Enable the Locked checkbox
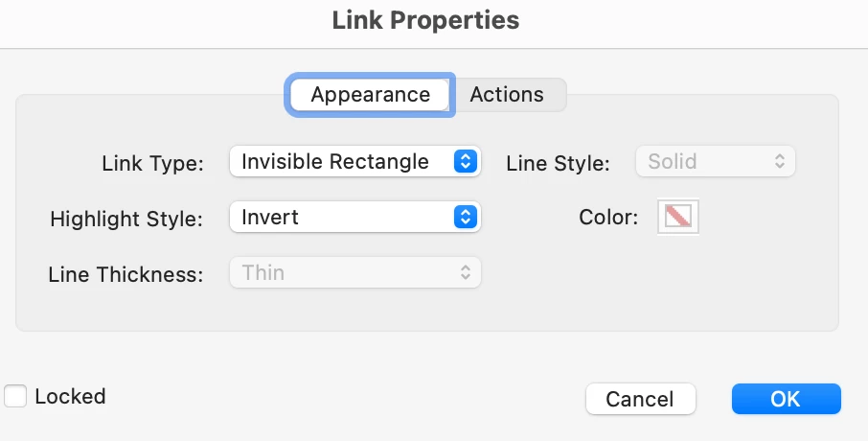The height and width of the screenshot is (441, 868). [15, 396]
